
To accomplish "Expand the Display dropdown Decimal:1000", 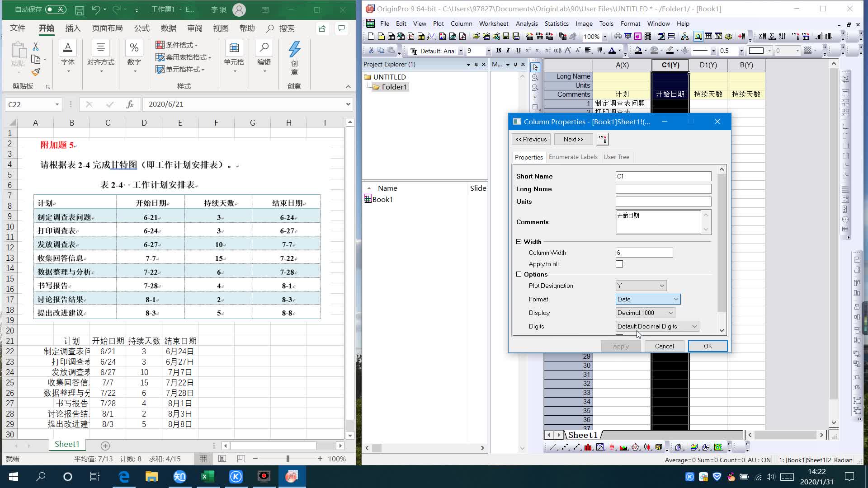I will 645,313.
